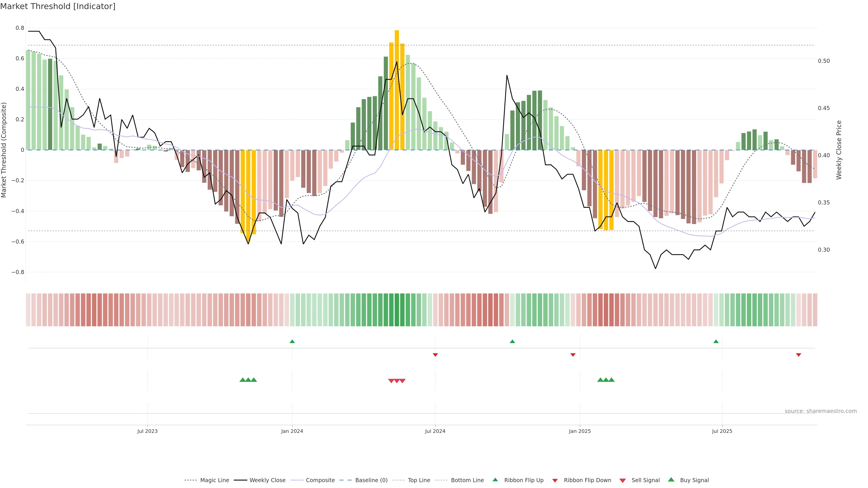The height and width of the screenshot is (488, 868).
Task: Click the green flip-up marker at Jan 2024
Action: coord(292,342)
